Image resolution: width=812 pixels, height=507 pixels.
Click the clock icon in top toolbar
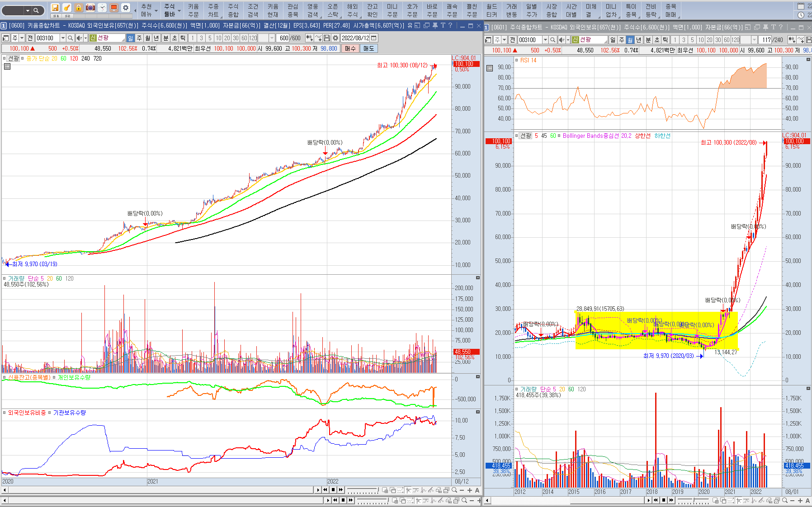point(102,8)
